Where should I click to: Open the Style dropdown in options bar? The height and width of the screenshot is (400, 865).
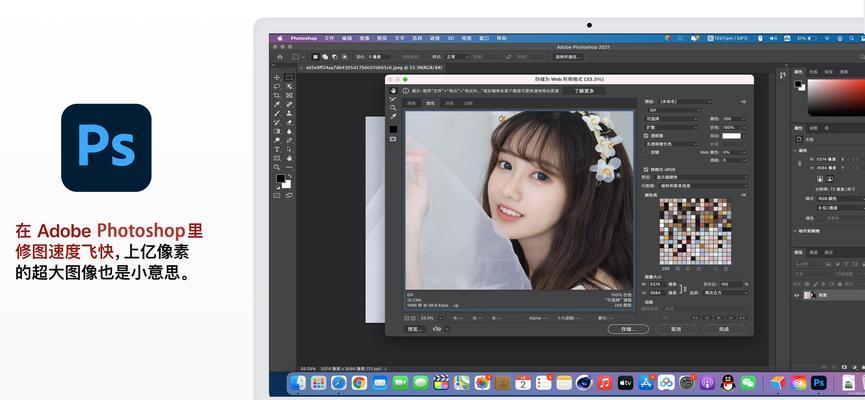(458, 57)
